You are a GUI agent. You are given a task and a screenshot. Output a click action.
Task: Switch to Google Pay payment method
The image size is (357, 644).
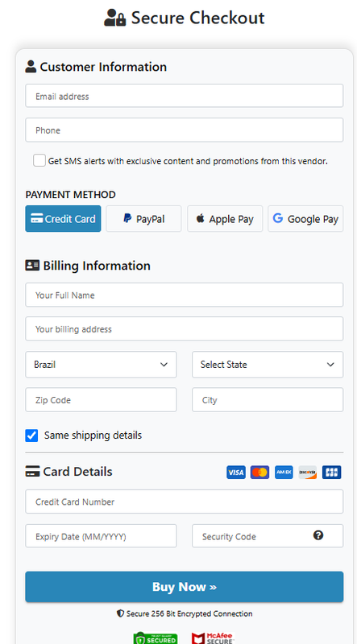point(305,218)
